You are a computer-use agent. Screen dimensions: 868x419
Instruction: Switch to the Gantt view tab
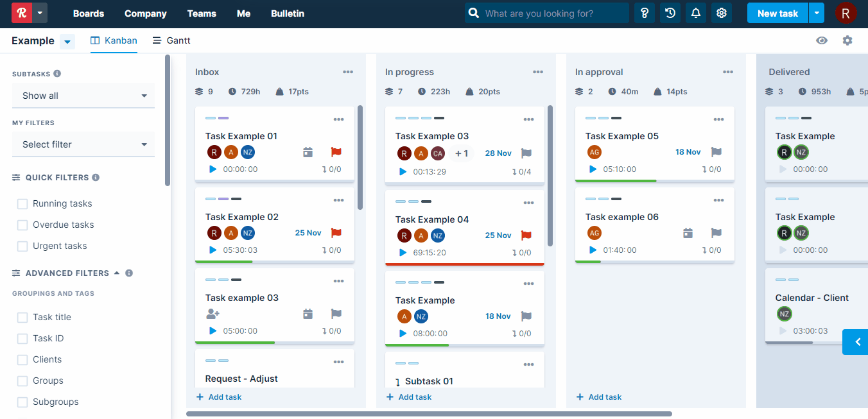(x=171, y=40)
